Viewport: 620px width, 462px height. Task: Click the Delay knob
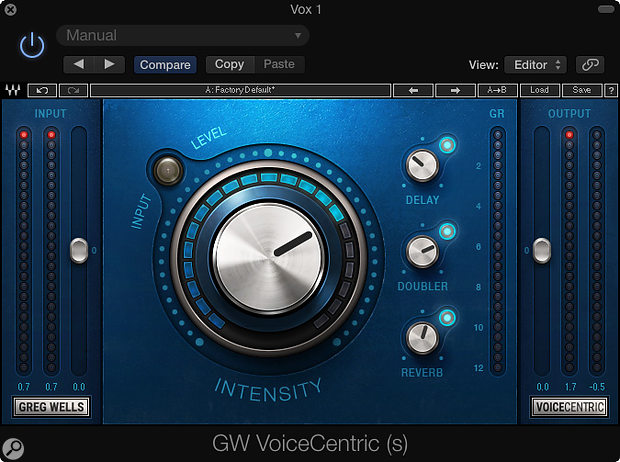click(x=422, y=165)
